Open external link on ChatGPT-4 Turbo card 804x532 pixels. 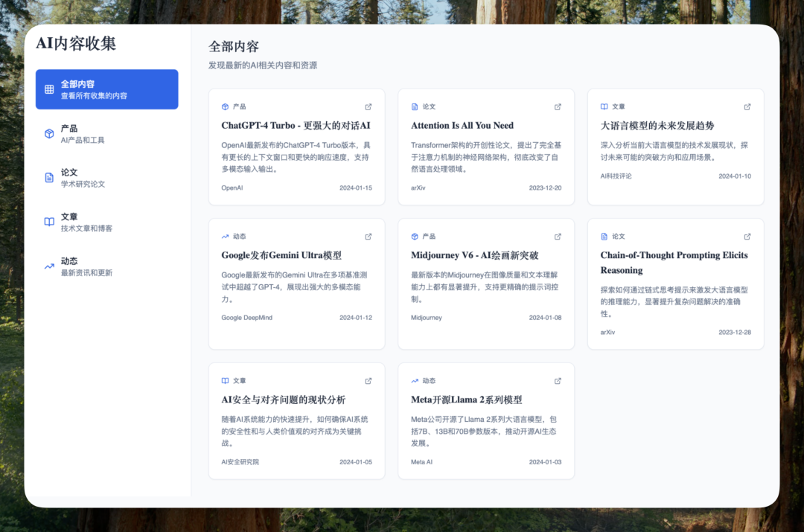[368, 106]
